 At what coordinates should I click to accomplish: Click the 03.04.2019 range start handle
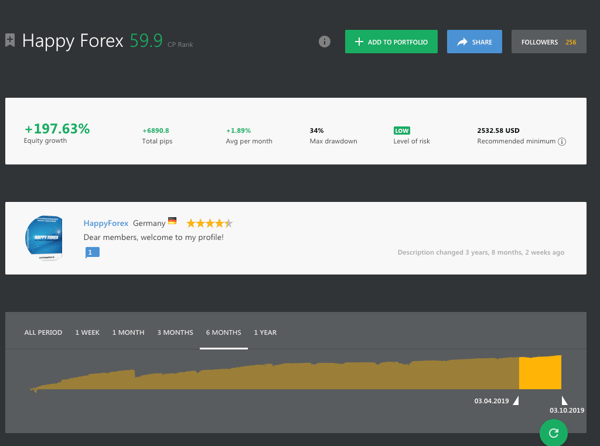(516, 401)
